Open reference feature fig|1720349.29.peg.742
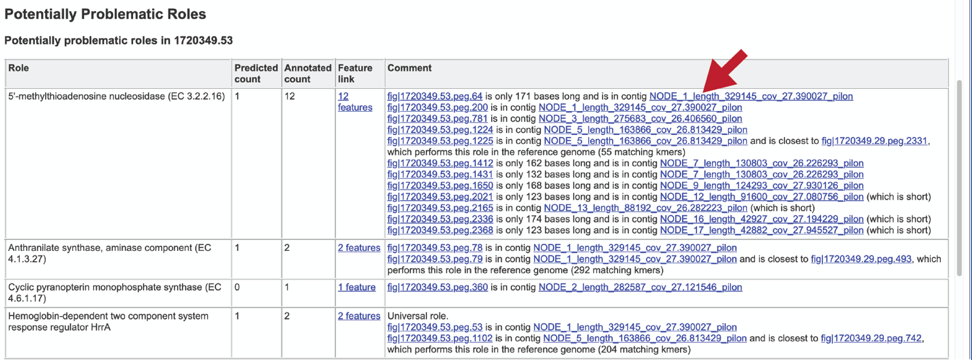 [x=871, y=338]
